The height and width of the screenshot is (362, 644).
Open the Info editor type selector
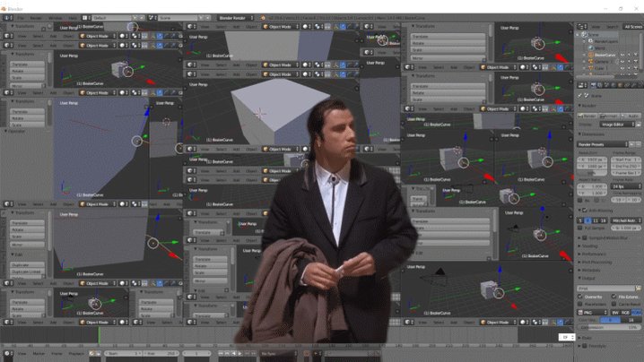(7, 18)
